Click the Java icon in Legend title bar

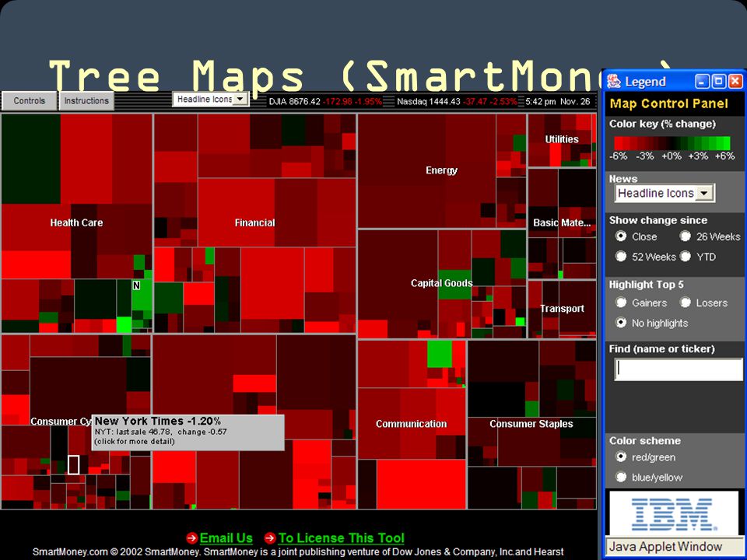[x=614, y=82]
